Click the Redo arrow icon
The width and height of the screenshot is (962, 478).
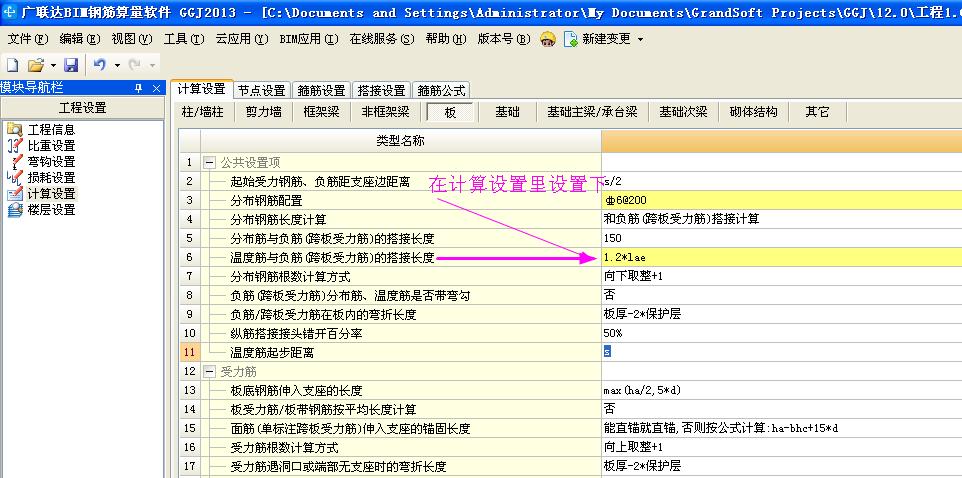click(x=134, y=64)
